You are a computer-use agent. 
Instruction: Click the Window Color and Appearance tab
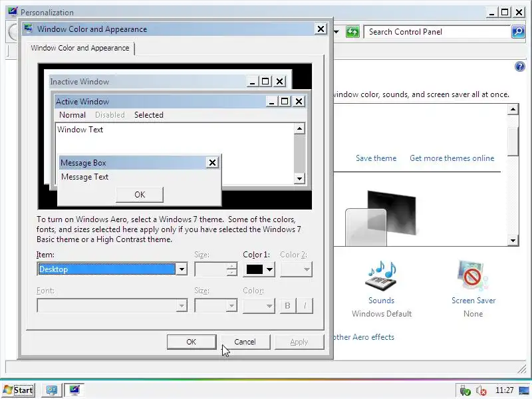click(80, 48)
